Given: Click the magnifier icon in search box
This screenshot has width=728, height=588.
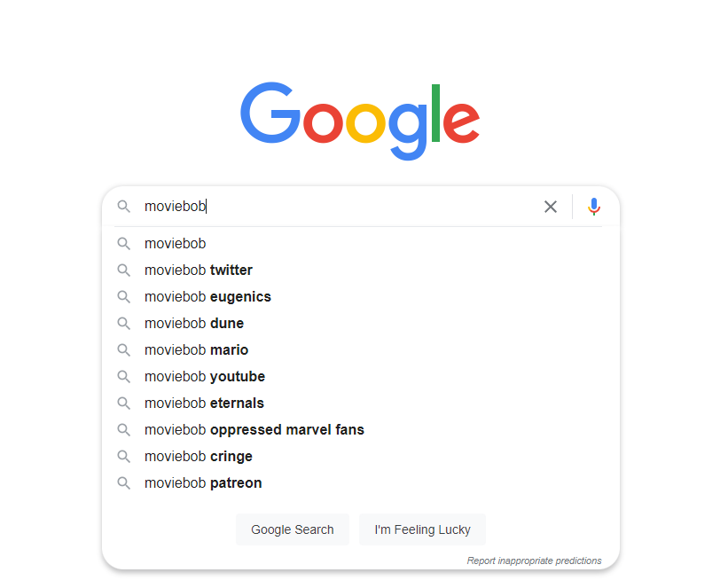Looking at the screenshot, I should tap(124, 207).
